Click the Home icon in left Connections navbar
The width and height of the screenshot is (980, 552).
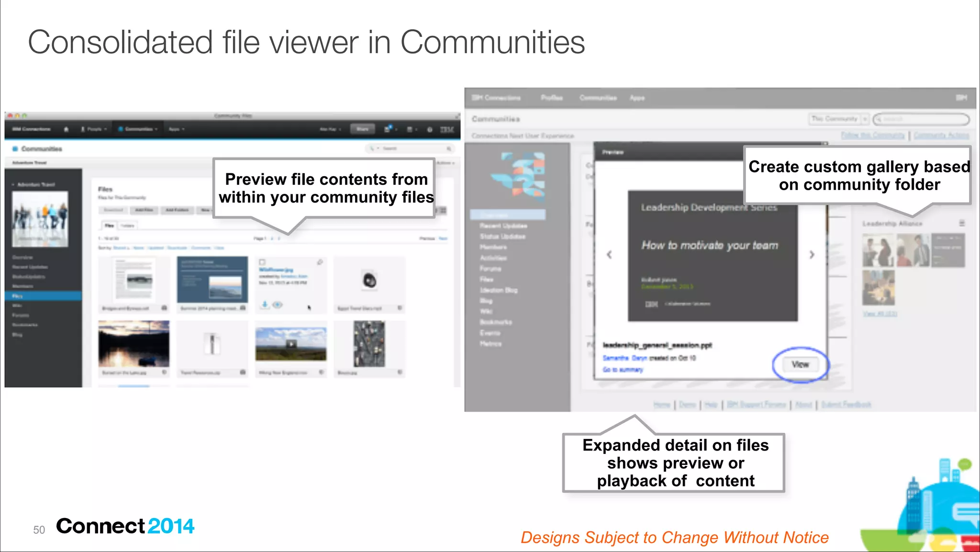[66, 129]
